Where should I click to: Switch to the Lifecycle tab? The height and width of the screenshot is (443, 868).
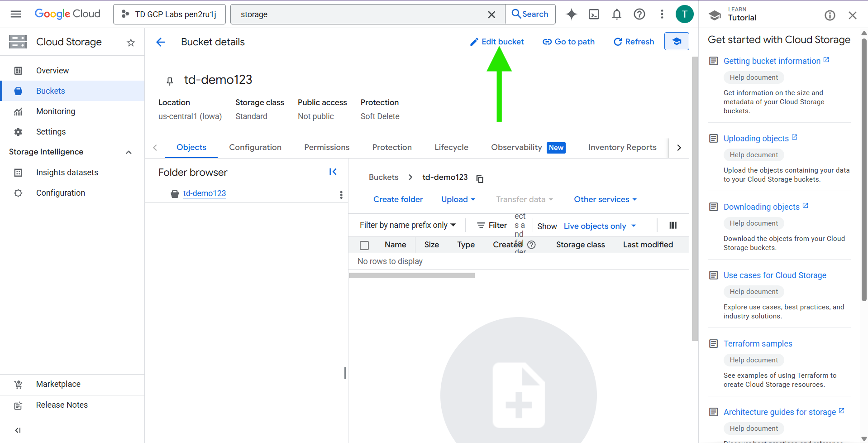[451, 147]
